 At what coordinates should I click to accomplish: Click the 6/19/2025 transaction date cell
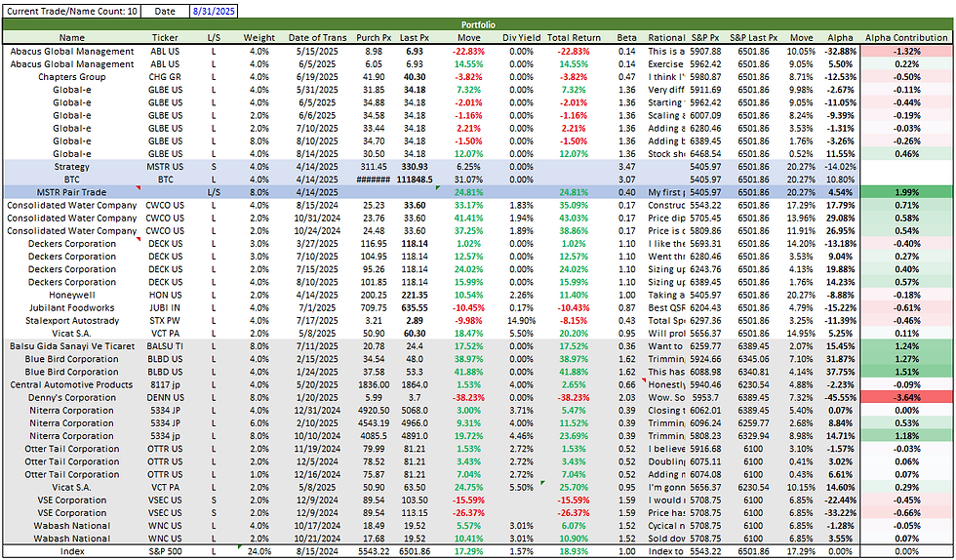[317, 77]
